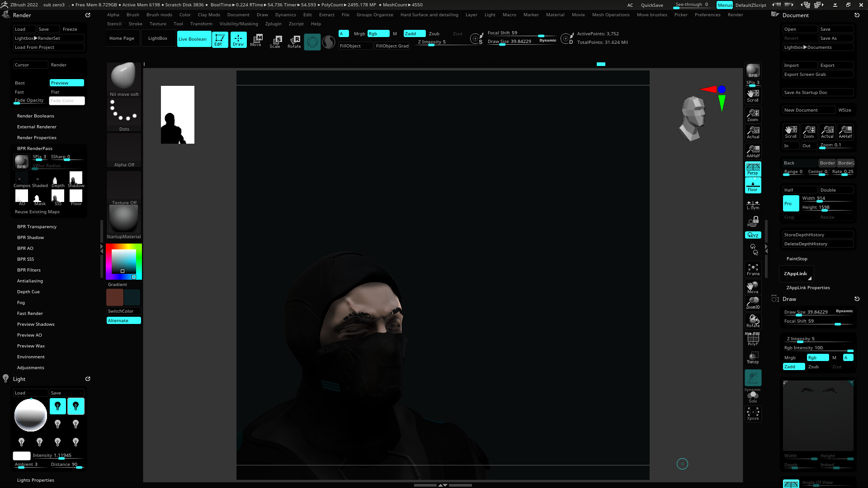Toggle Live Boolean mode

pyautogui.click(x=193, y=39)
